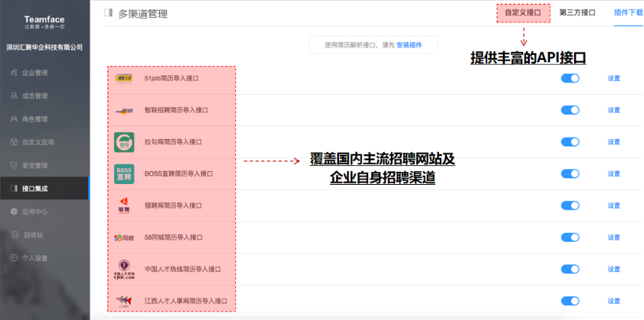Toggle the 智联招聘 import interface switch

pos(570,110)
